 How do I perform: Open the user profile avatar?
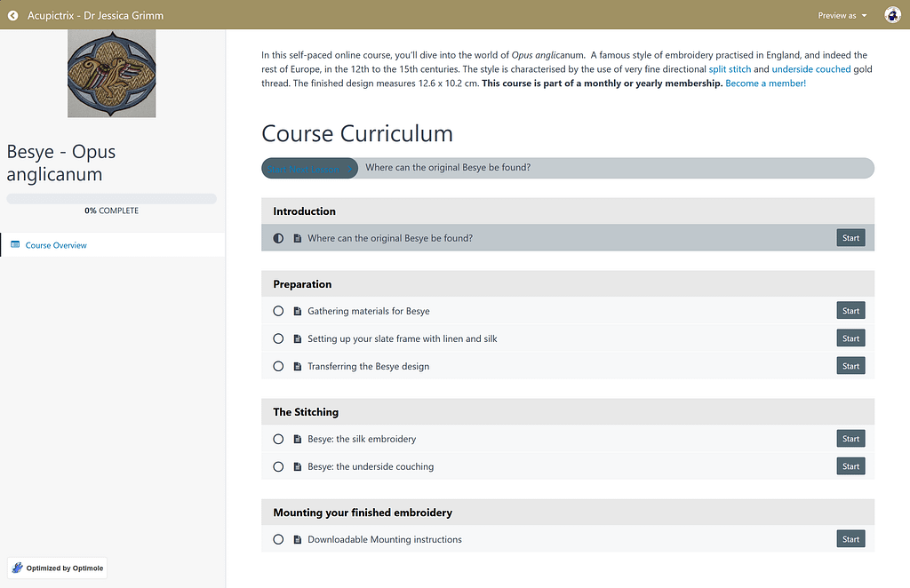[x=892, y=15]
